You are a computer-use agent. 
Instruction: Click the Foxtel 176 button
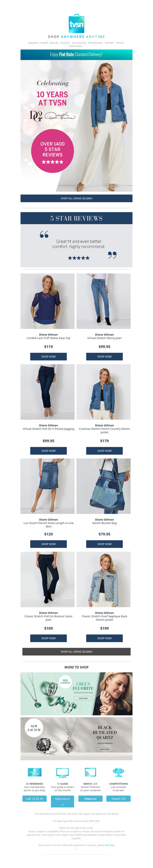118,798
